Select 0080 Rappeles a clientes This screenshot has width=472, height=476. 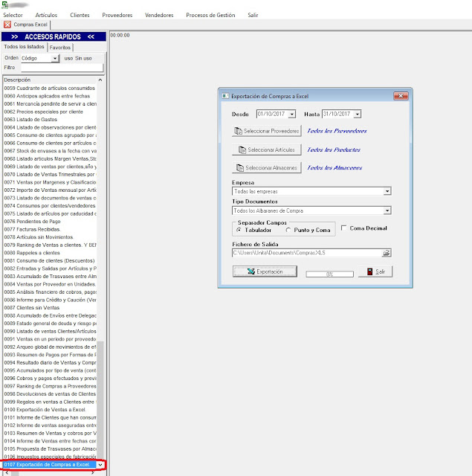pyautogui.click(x=50, y=253)
